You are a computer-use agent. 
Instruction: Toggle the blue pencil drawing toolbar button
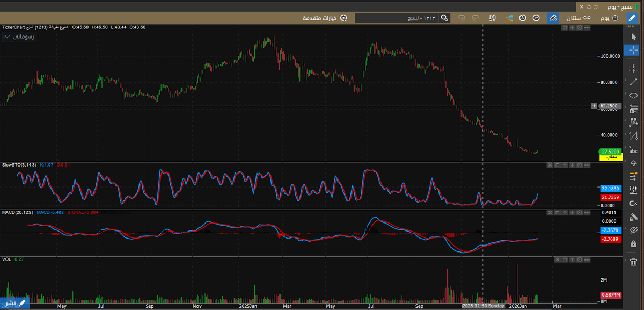pos(633,18)
